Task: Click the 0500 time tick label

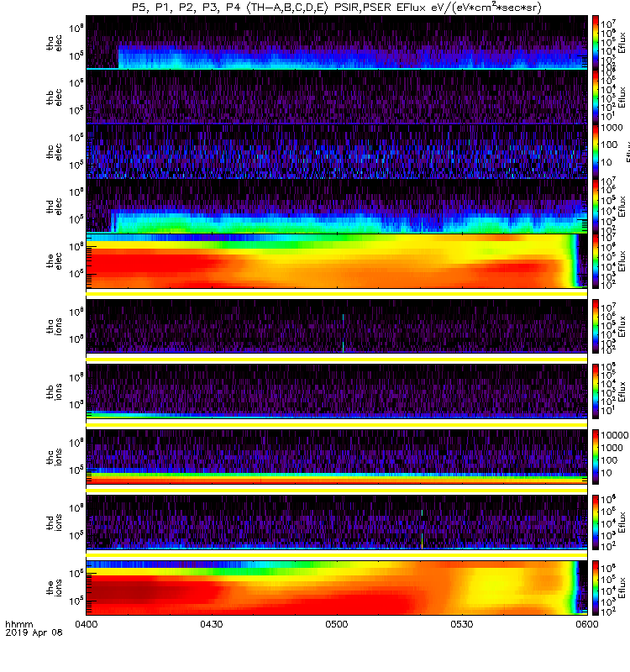Action: click(x=337, y=624)
